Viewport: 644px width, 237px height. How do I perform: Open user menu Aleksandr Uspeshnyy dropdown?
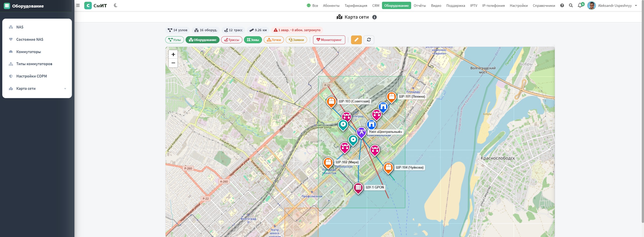point(617,6)
